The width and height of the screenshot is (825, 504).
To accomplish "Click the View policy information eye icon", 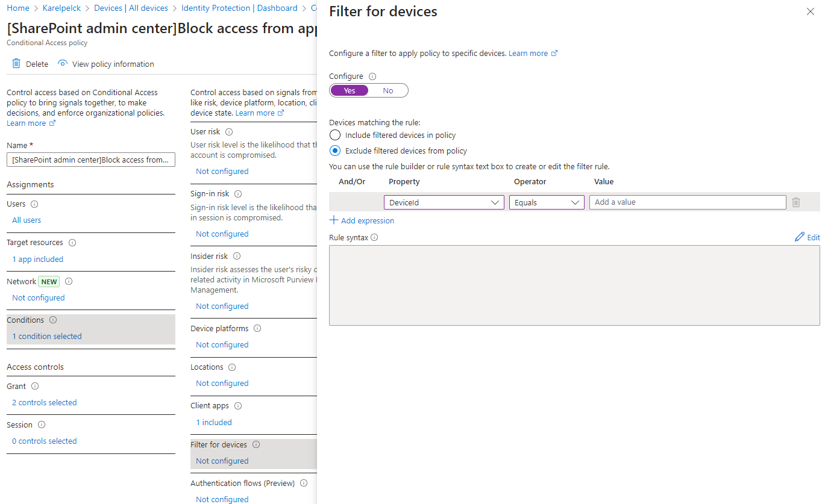I will click(x=62, y=64).
